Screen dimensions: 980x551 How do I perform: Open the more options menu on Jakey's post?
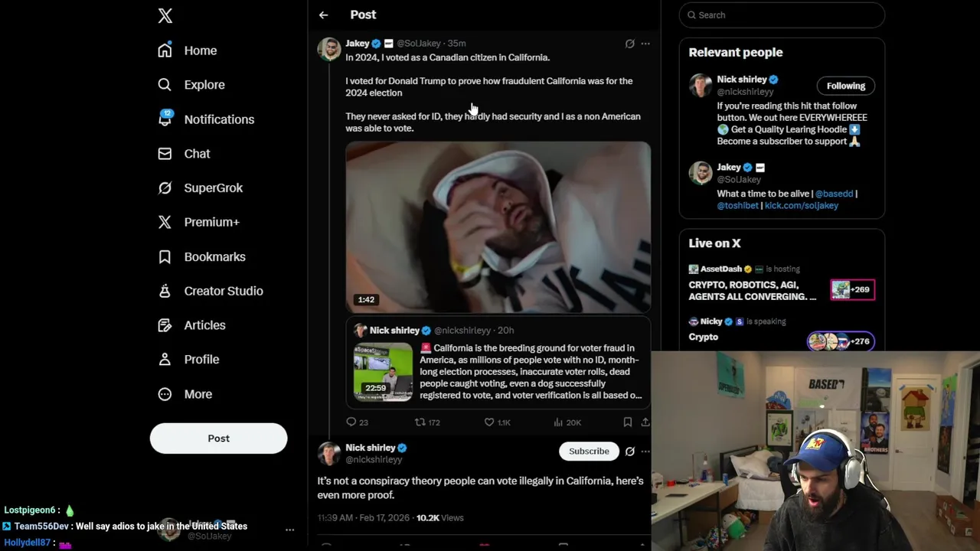[x=645, y=44]
